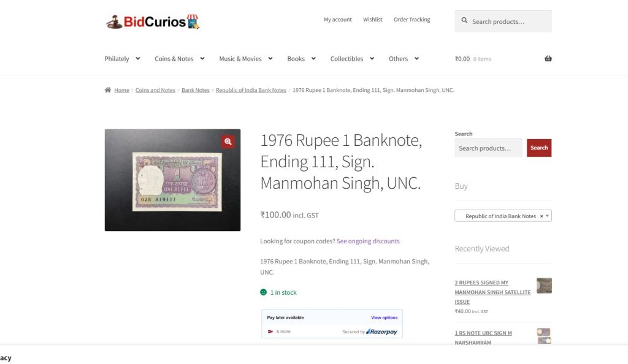Open See ongoing discounts link
This screenshot has height=364, width=628.
tap(368, 241)
